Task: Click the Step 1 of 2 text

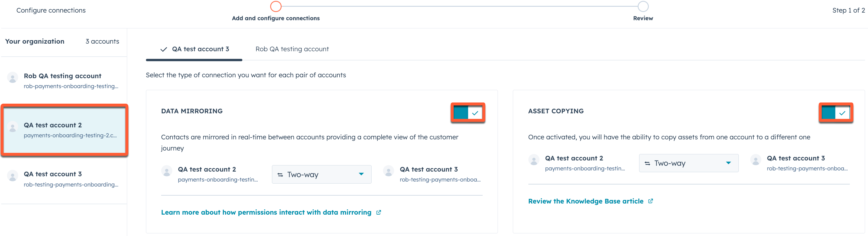Action: 848,11
